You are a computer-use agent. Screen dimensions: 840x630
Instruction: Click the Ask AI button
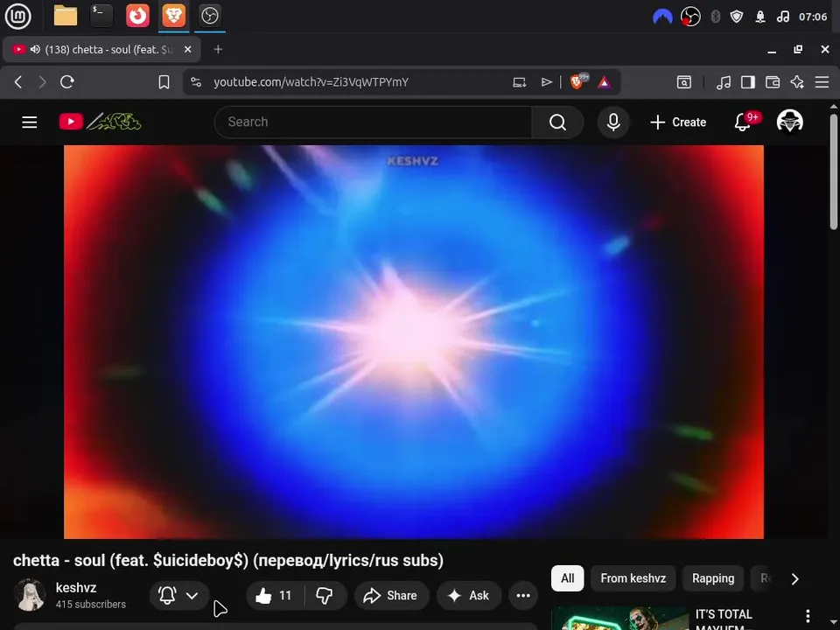469,595
